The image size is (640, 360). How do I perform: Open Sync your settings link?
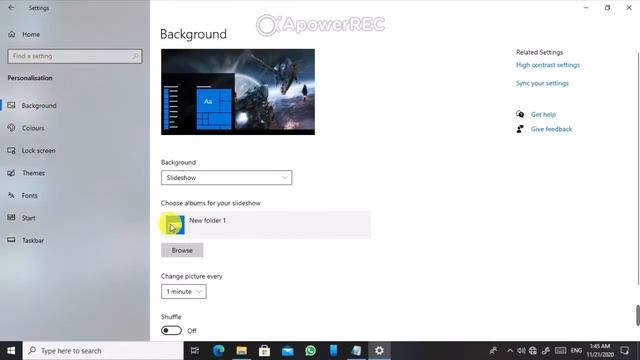(x=542, y=83)
